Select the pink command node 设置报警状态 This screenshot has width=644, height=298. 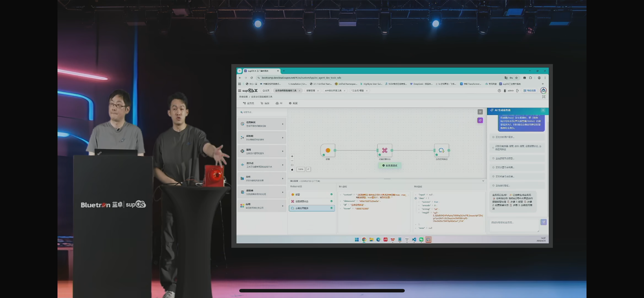[385, 150]
